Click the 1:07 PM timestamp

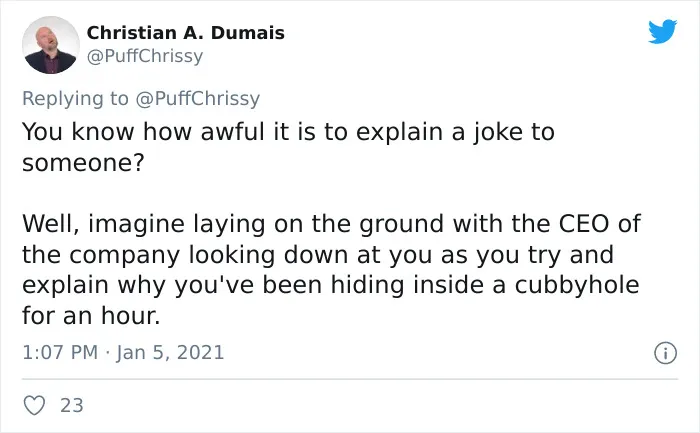click(60, 352)
